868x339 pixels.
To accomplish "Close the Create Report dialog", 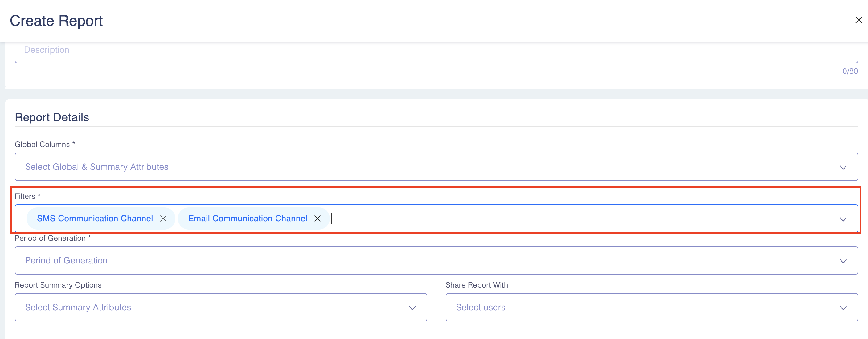I will (x=858, y=20).
